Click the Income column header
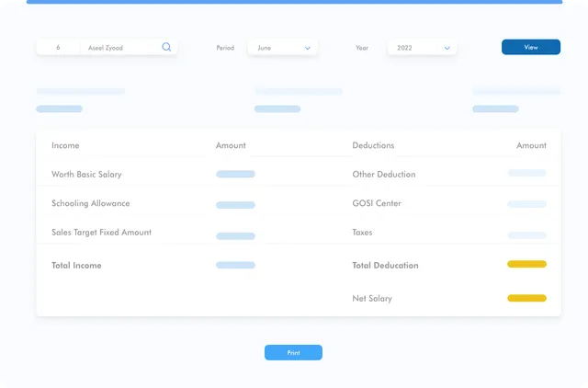Viewport: 588px width, 388px height. (65, 145)
